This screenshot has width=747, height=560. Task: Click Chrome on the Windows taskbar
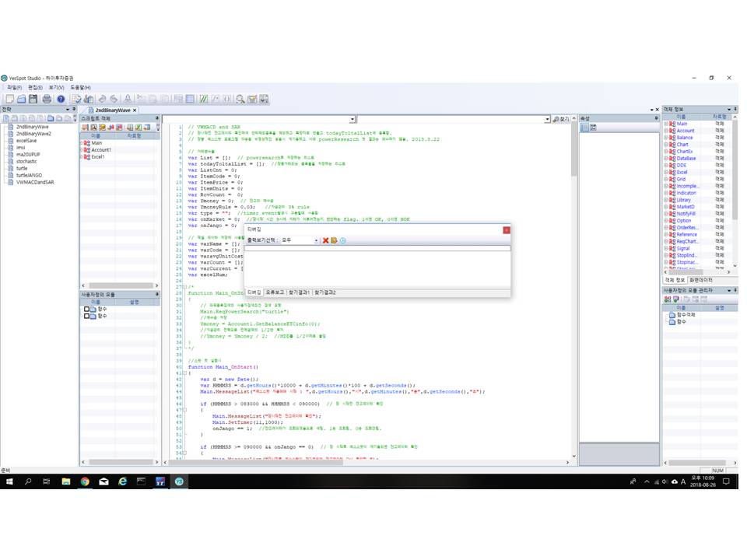click(x=85, y=481)
